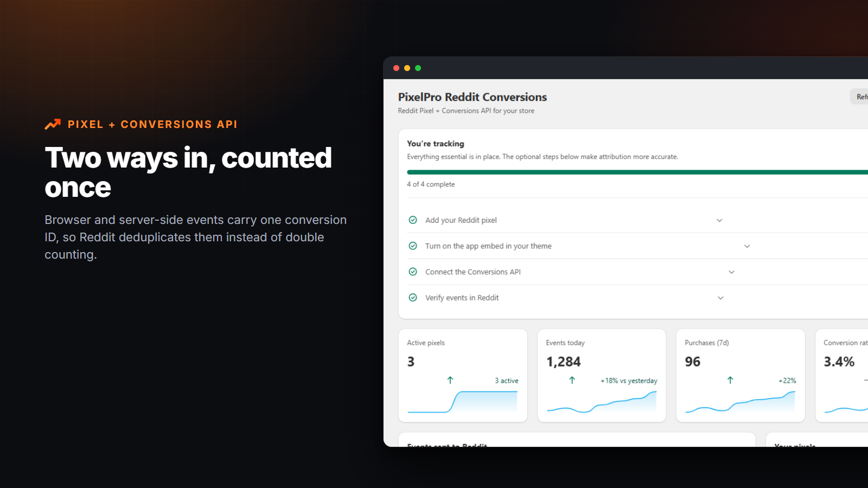Image resolution: width=868 pixels, height=488 pixels.
Task: Expand the Turn on the app embed chevron
Action: [x=747, y=246]
